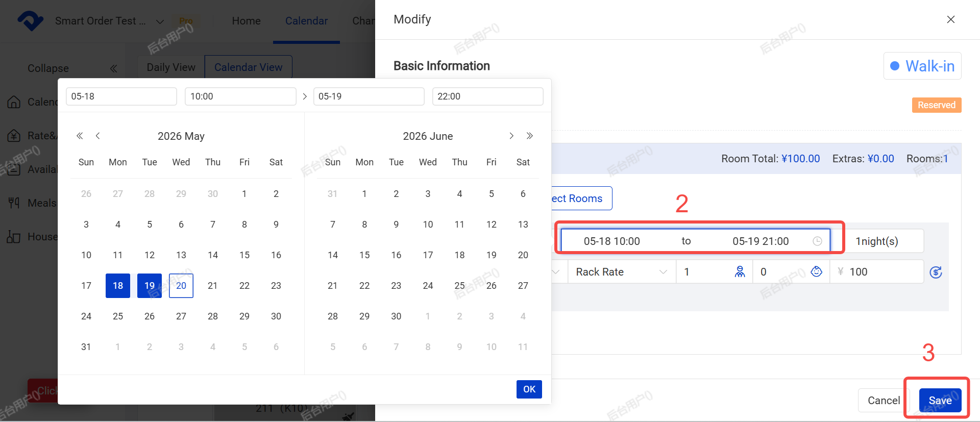Click the end time field showing 22:00
The width and height of the screenshot is (980, 422).
pos(487,96)
